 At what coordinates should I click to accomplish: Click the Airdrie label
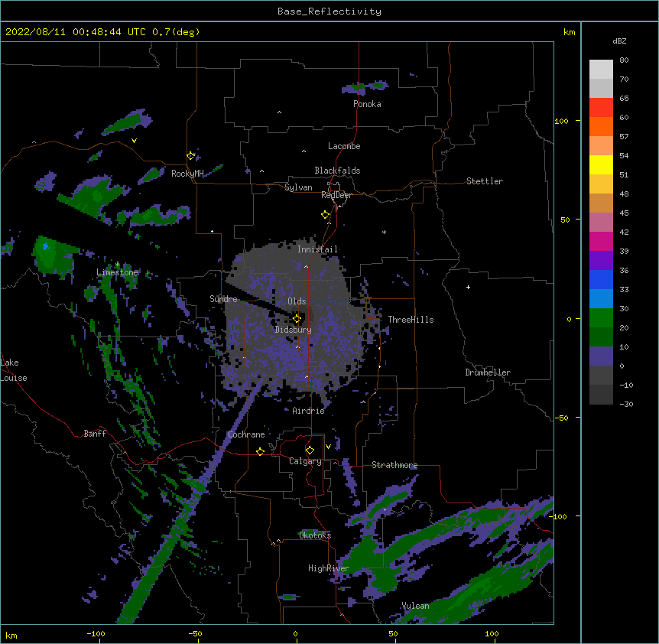coord(309,411)
